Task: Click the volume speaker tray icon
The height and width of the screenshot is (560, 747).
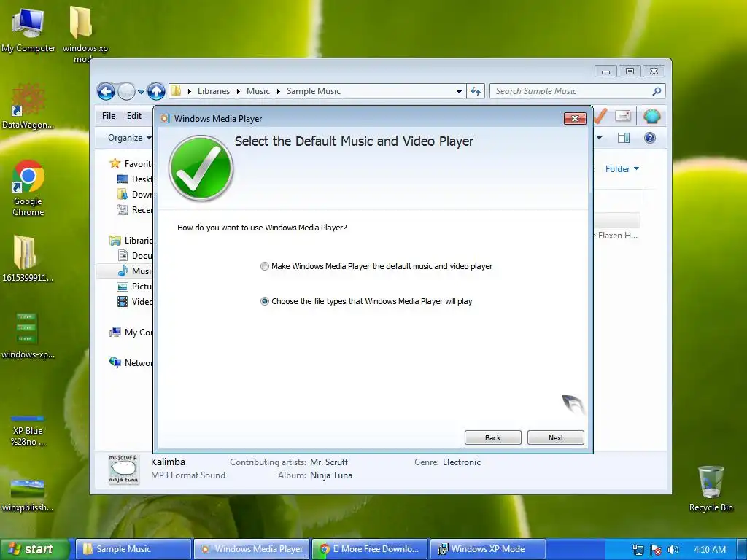Action: point(673,550)
